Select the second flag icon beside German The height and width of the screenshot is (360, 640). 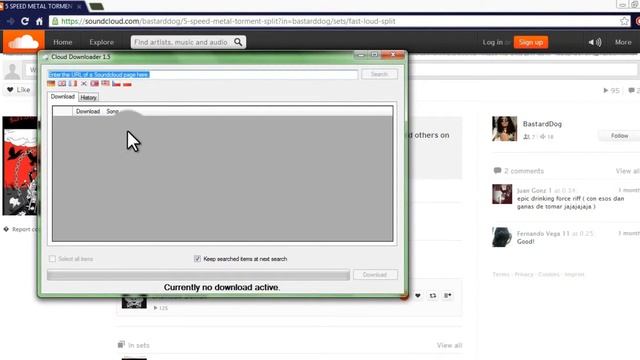click(x=62, y=84)
